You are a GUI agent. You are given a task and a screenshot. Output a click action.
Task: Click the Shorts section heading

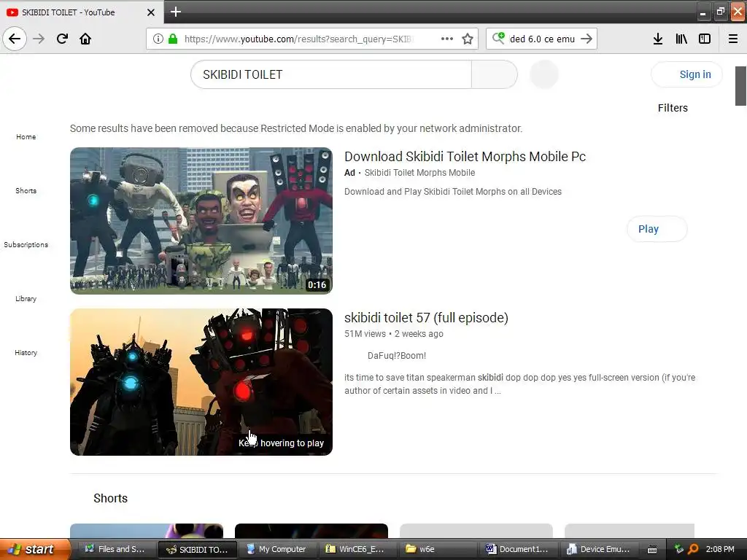click(x=111, y=498)
